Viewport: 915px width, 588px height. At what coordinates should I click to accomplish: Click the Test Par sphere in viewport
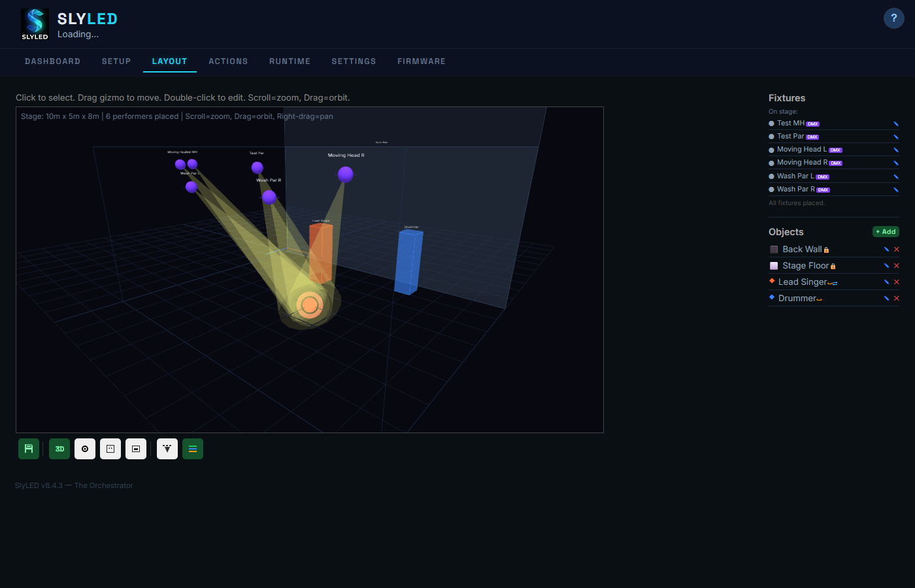pos(258,168)
